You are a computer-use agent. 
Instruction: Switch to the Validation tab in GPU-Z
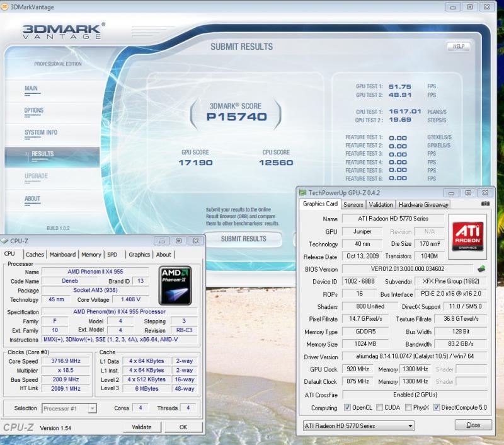[x=381, y=204]
